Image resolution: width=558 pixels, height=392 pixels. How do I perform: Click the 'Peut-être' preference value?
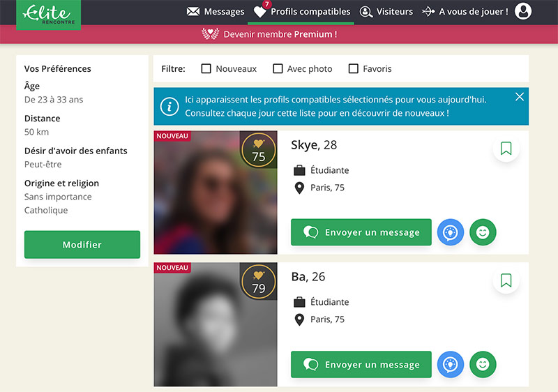tap(43, 165)
